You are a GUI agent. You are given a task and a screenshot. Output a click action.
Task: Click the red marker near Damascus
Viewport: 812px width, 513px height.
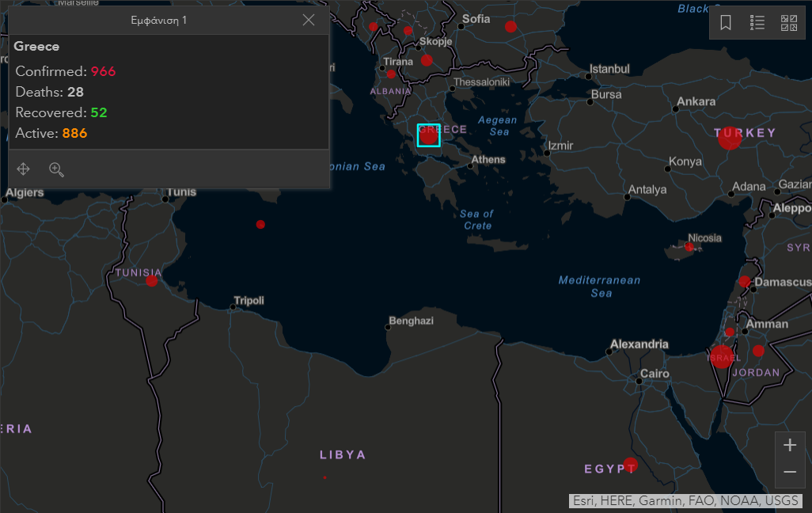tap(744, 281)
